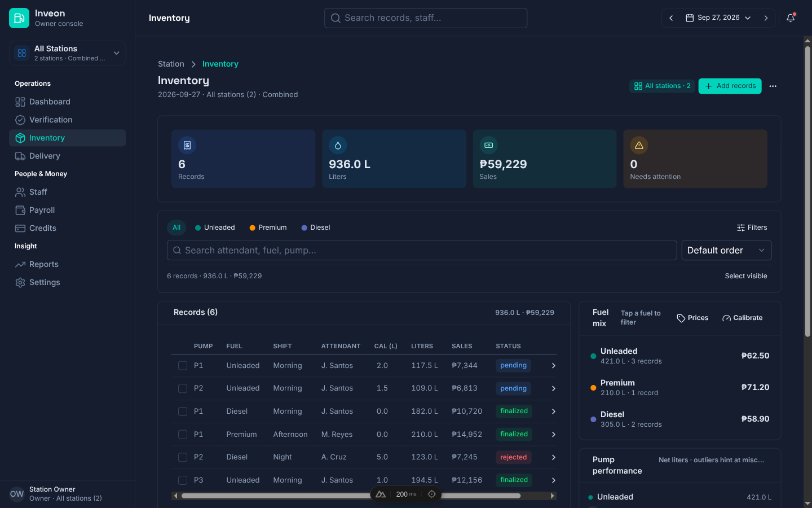Select Premium ₱71.20 in Fuel mix
The width and height of the screenshot is (812, 508).
coord(679,387)
